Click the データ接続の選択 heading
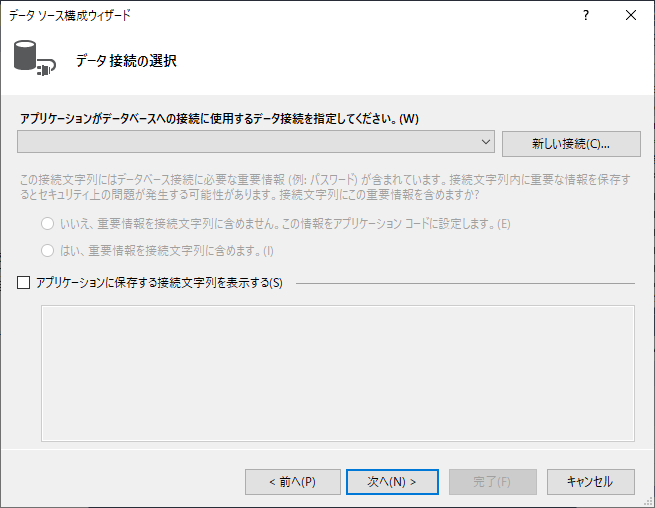Image resolution: width=655 pixels, height=508 pixels. 126,61
